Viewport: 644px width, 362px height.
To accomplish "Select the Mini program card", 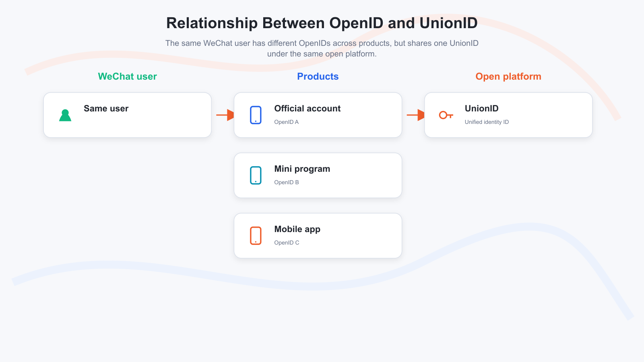I will 318,175.
